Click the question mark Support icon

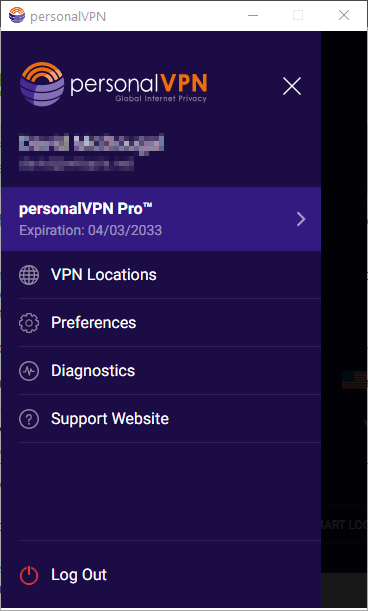pyautogui.click(x=29, y=419)
